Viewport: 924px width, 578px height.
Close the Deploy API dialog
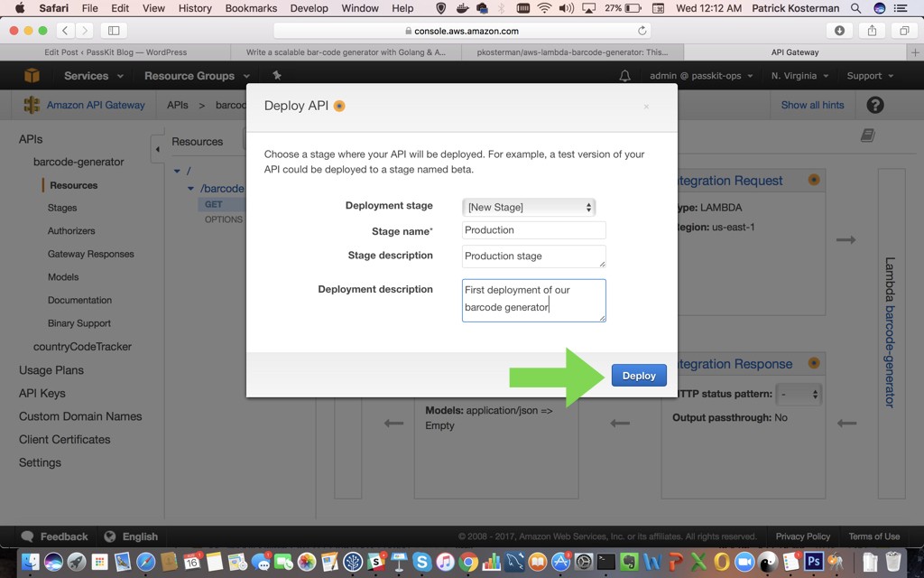[x=646, y=107]
